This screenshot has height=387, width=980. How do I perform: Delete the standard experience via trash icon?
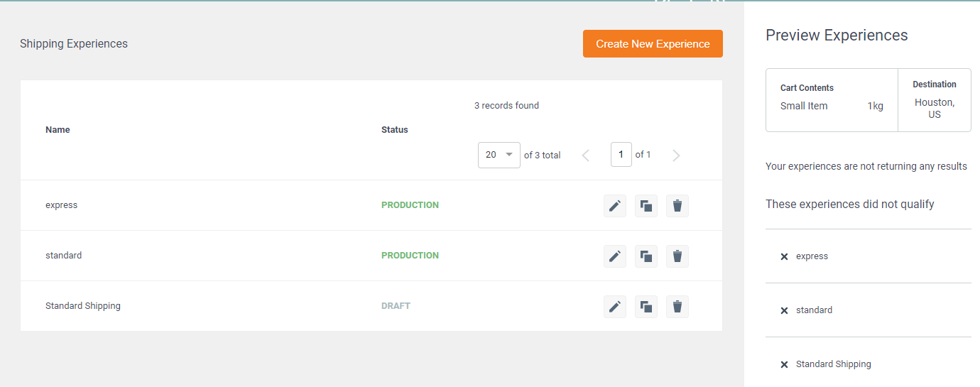pos(677,256)
